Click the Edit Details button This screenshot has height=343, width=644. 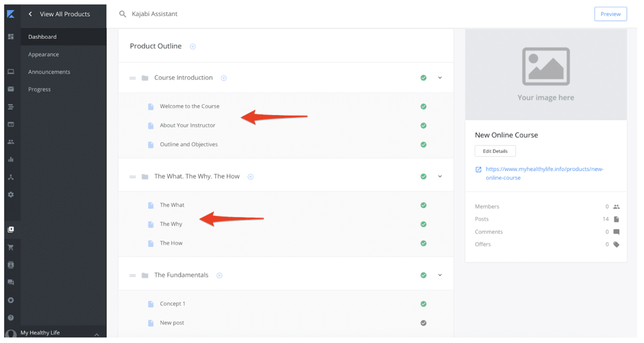495,151
